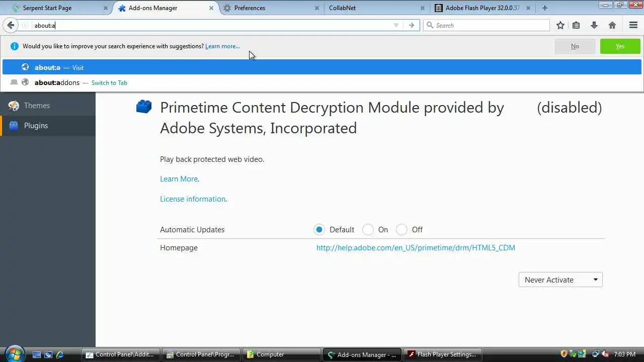The image size is (644, 362).
Task: Click Switch between windows quick launch icon
Action: (x=48, y=354)
